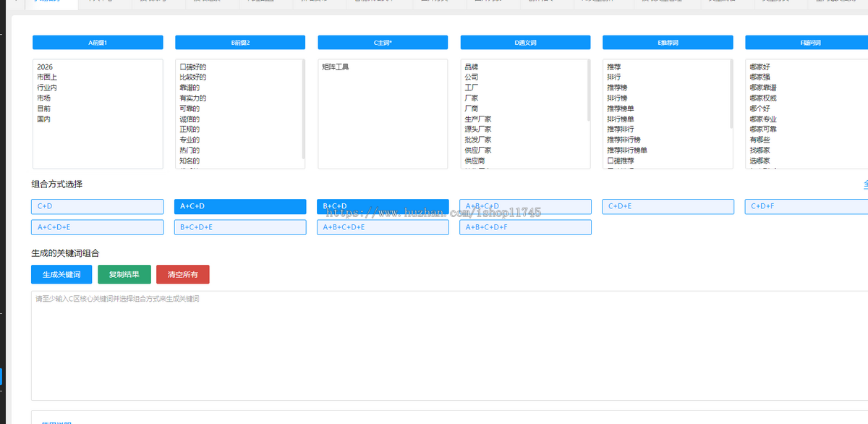Click the '目前' line in A前缀1 list

point(43,109)
